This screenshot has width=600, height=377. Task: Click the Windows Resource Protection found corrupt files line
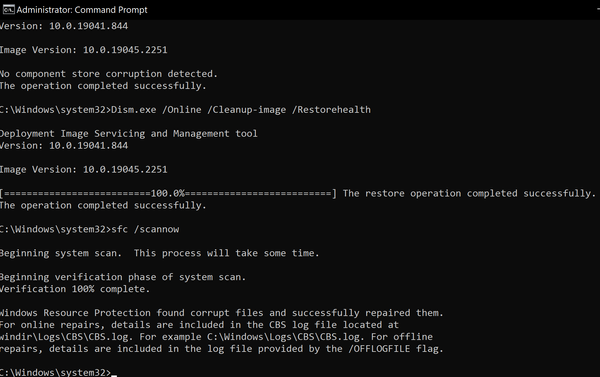(x=222, y=313)
